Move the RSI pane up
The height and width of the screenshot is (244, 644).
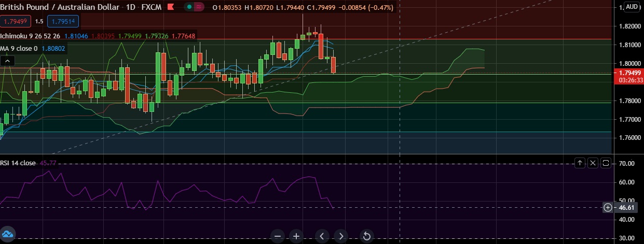coord(580,163)
